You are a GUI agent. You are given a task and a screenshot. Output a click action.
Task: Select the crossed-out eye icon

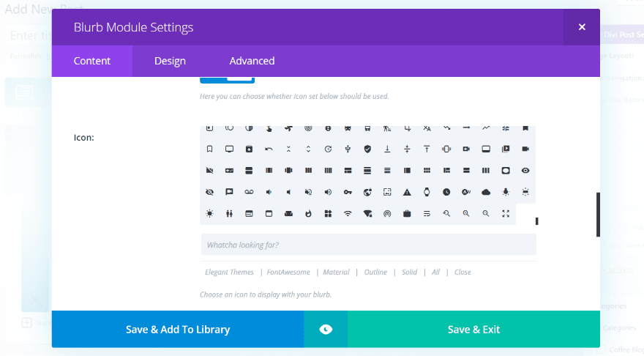210,192
